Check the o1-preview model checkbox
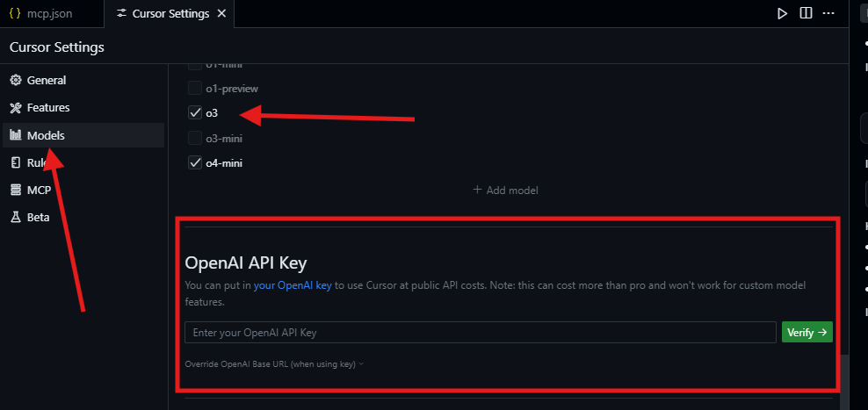Screen dimensions: 868x410 click(x=195, y=88)
